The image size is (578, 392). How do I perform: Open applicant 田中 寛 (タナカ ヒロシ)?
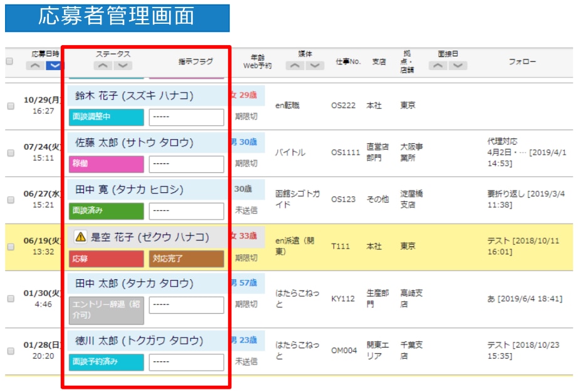tap(129, 190)
